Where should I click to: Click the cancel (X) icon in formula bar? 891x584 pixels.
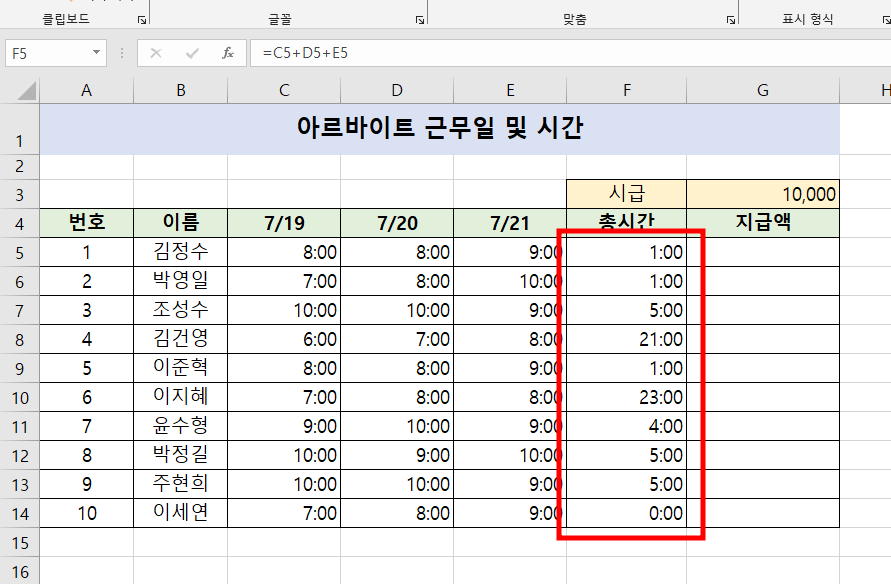[x=156, y=53]
